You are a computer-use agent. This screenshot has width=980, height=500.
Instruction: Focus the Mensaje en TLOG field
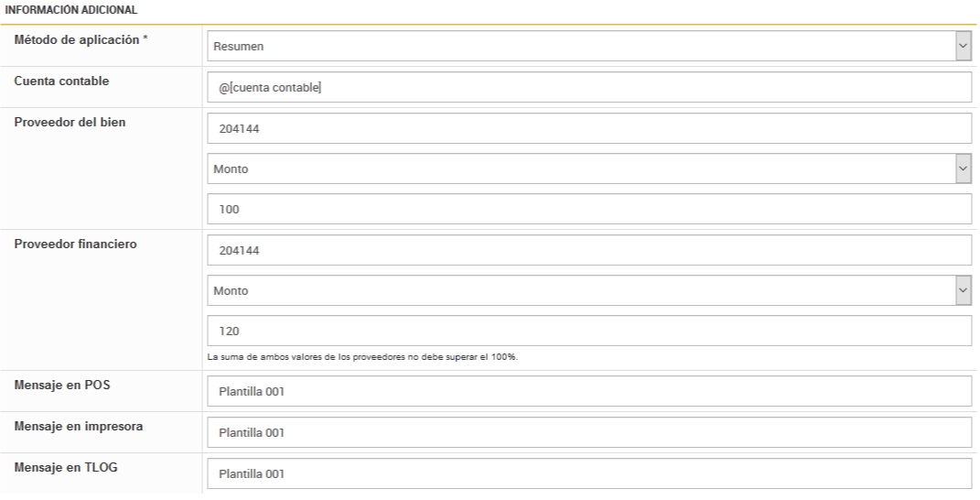click(x=588, y=473)
